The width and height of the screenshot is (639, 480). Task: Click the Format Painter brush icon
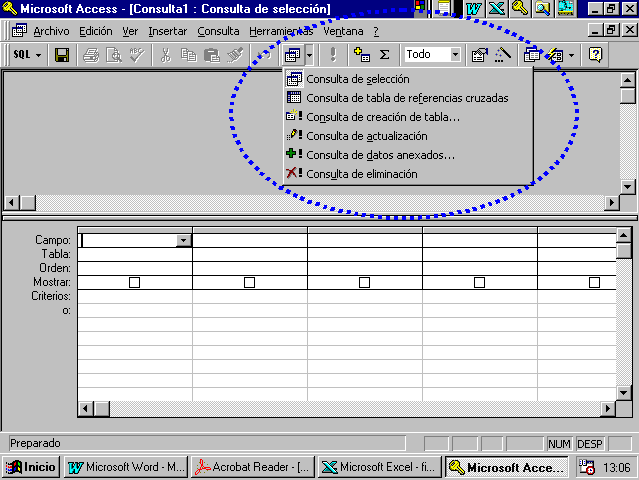pos(235,55)
